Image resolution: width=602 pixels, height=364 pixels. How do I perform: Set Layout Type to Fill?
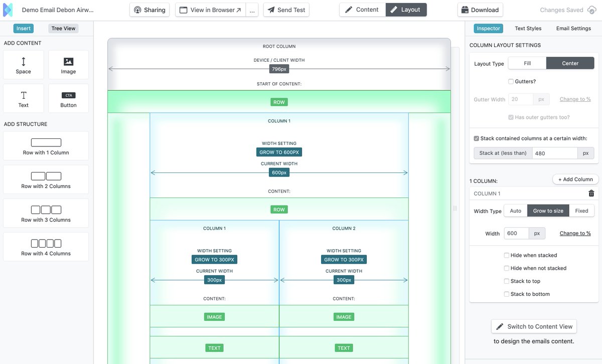[527, 63]
